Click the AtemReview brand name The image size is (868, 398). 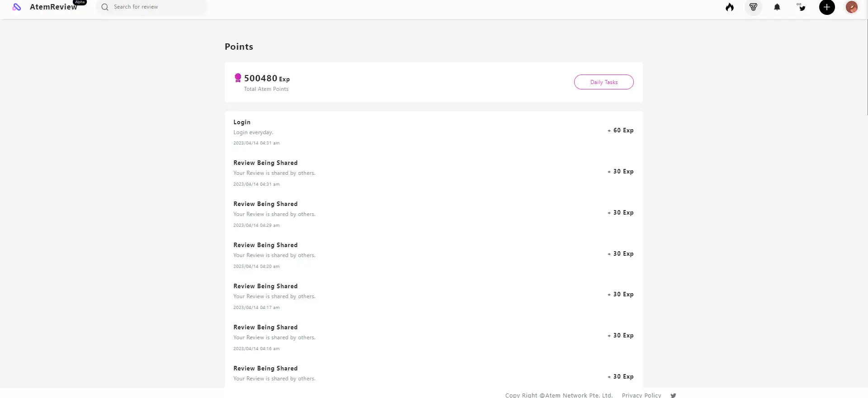(53, 7)
